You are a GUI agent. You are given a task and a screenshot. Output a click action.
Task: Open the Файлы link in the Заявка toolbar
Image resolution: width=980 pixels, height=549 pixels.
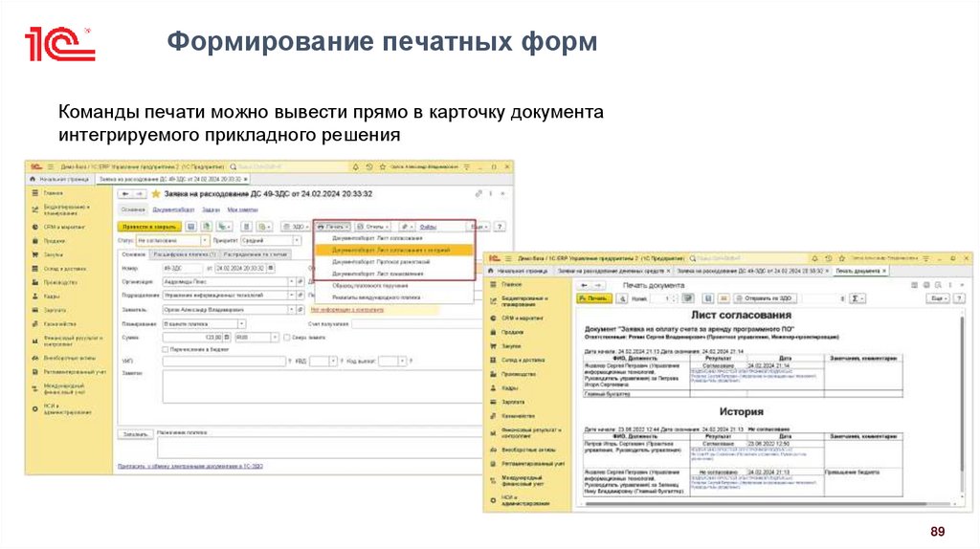tap(428, 227)
